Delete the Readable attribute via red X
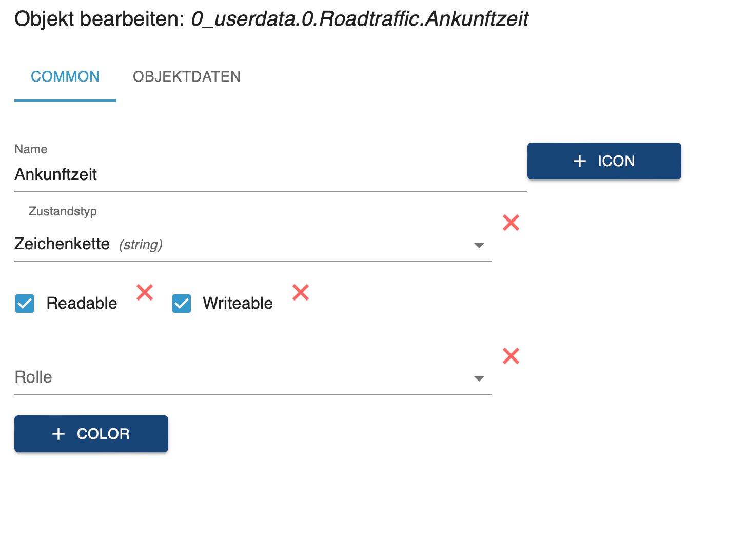The image size is (746, 560). pos(145,292)
